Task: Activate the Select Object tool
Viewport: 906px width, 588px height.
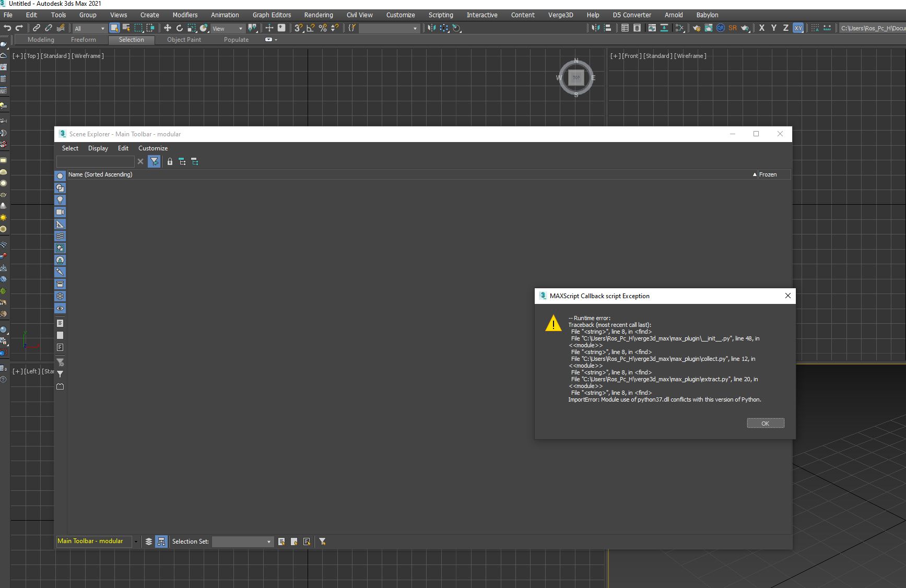Action: (114, 28)
